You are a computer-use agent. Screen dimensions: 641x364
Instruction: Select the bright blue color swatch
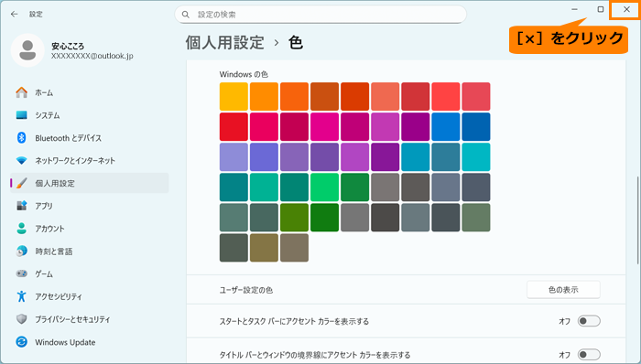coord(446,127)
